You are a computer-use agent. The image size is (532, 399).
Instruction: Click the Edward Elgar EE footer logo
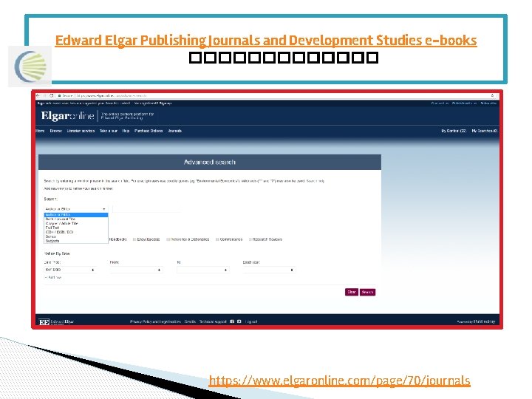click(x=56, y=321)
